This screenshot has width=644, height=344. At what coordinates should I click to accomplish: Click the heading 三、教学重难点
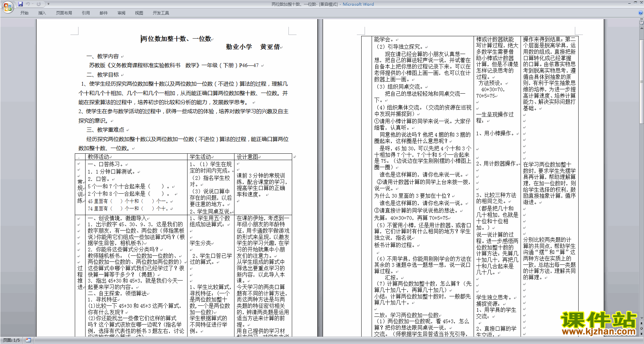105,130
